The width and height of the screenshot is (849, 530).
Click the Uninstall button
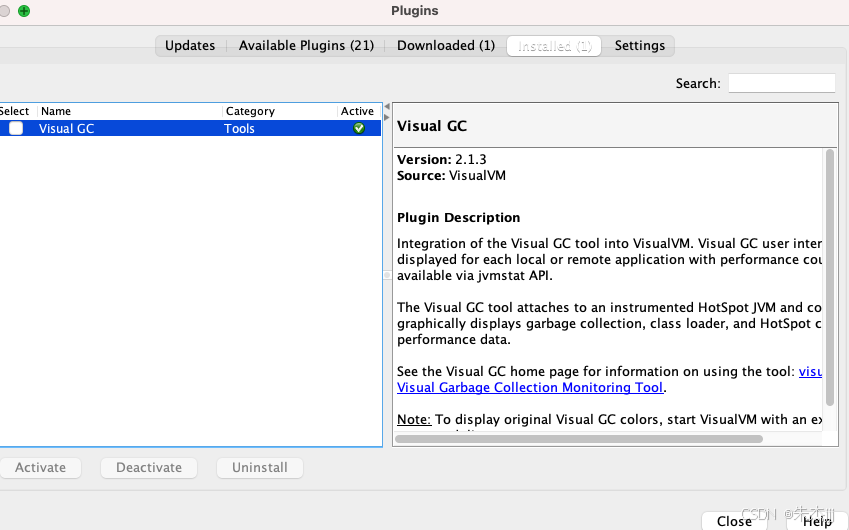[x=260, y=468]
